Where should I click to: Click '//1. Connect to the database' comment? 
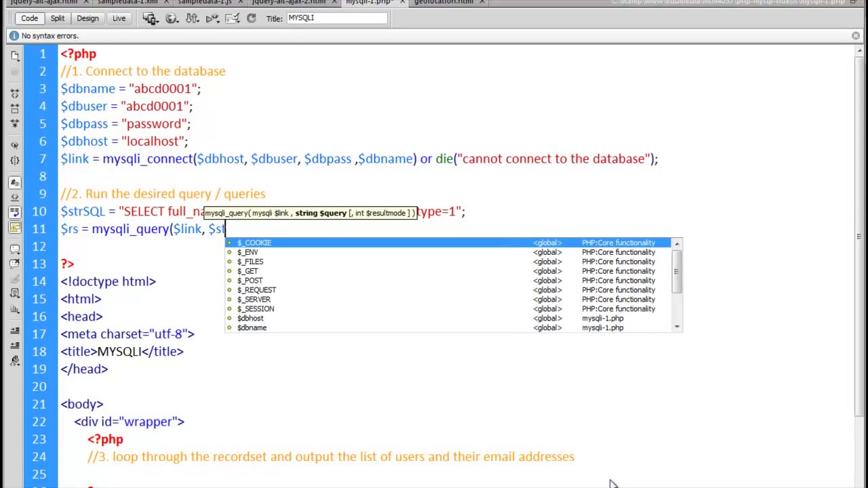143,71
